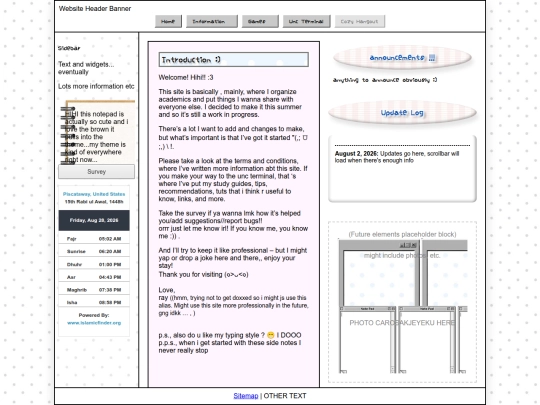Click the 'Website Header Banner' text
This screenshot has height=405, width=540.
tap(95, 9)
